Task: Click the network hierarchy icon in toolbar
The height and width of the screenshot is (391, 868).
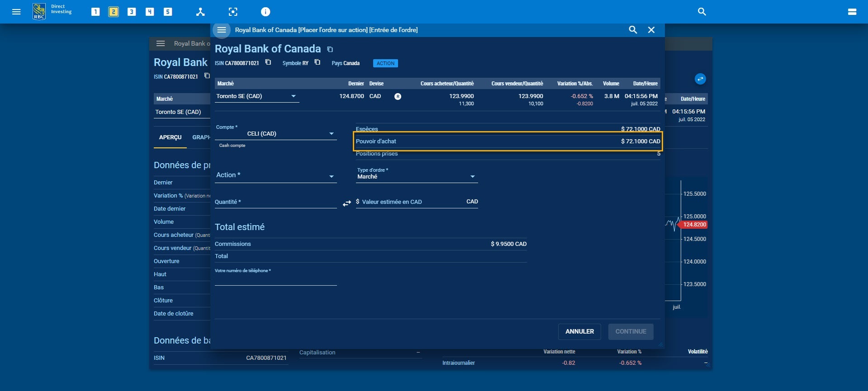Action: (200, 12)
